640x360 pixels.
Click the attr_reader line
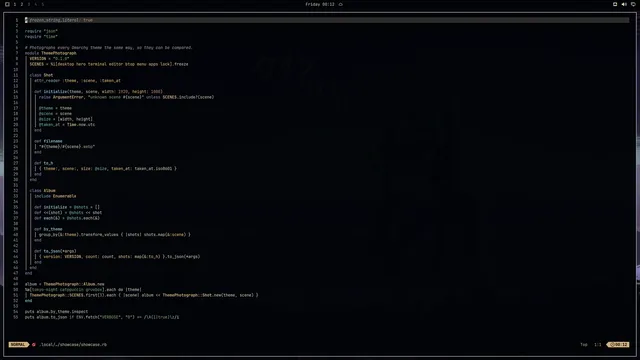pos(77,80)
